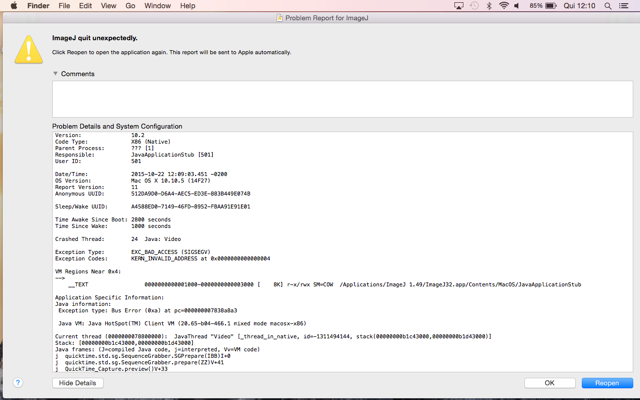Click the AirPlay display icon

[x=459, y=6]
